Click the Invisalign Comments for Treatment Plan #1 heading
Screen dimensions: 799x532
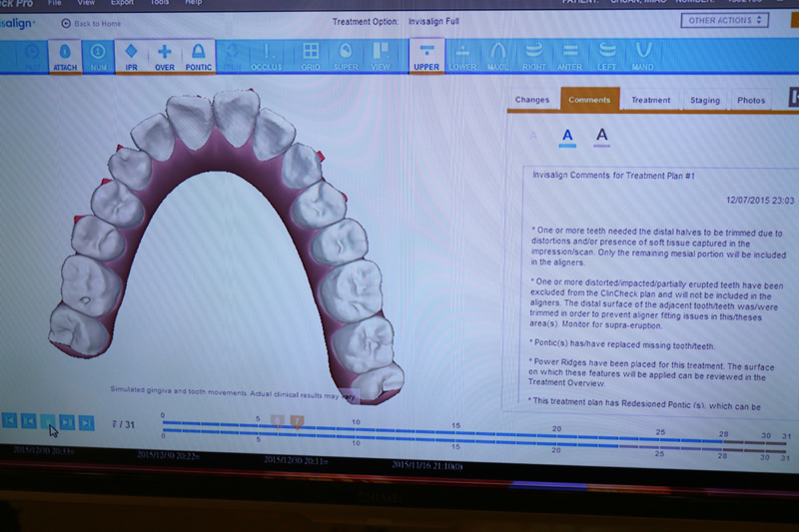pos(613,175)
